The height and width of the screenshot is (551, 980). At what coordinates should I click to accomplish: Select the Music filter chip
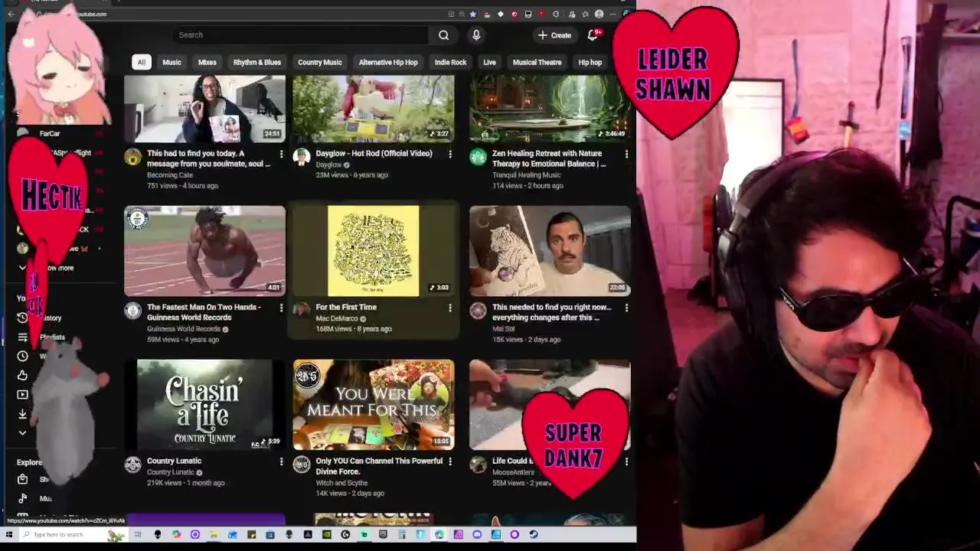(171, 62)
